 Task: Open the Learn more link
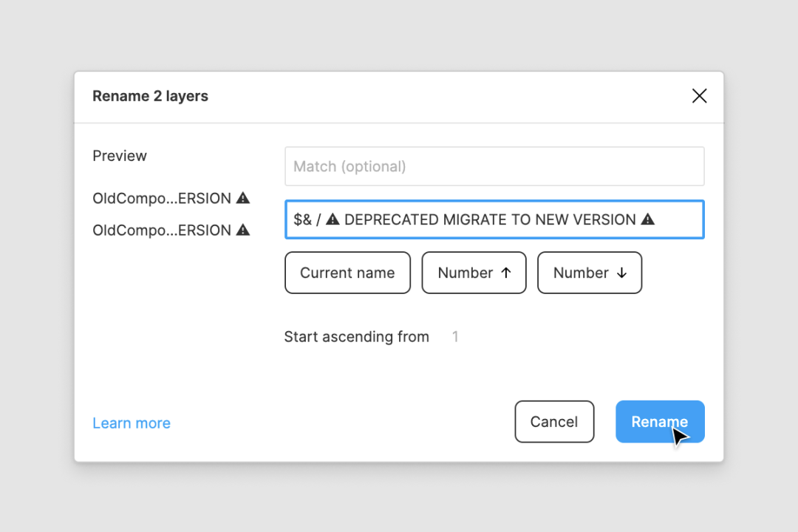(x=132, y=423)
